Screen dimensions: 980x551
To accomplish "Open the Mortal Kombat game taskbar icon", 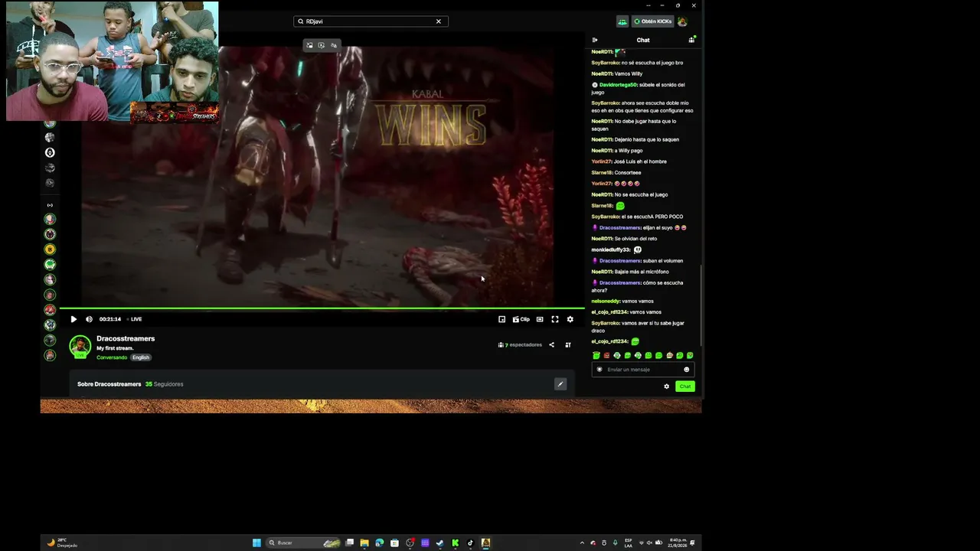I will (485, 543).
